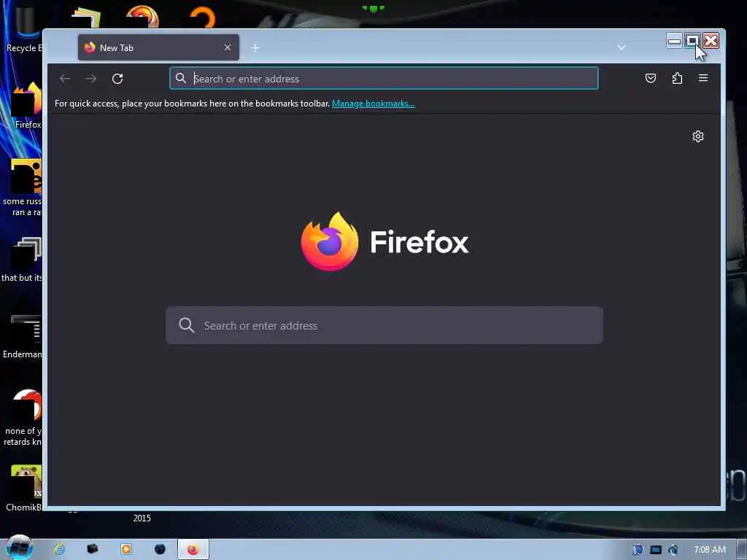Image resolution: width=747 pixels, height=560 pixels.
Task: Open the media player taskbar icon
Action: [x=125, y=549]
